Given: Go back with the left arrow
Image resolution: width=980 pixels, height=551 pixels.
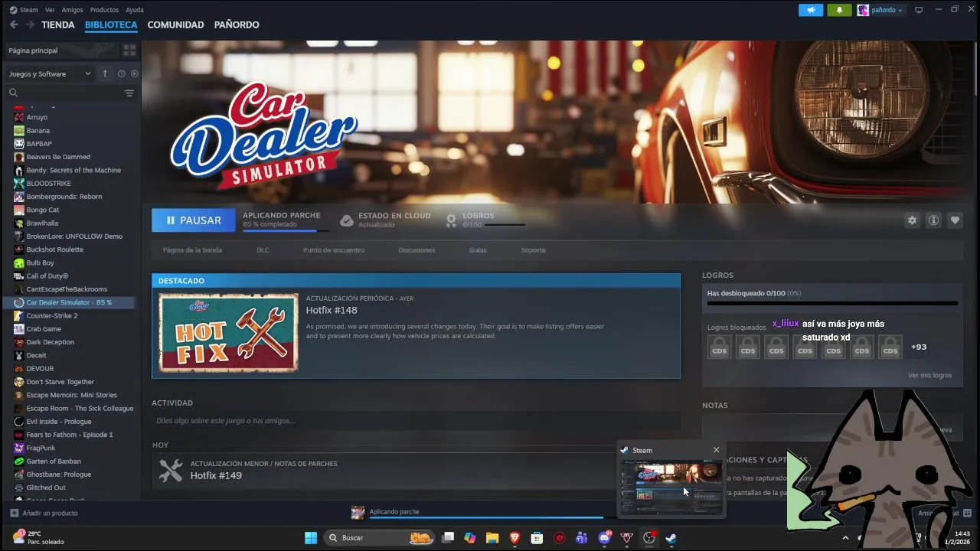Looking at the screenshot, I should tap(14, 24).
